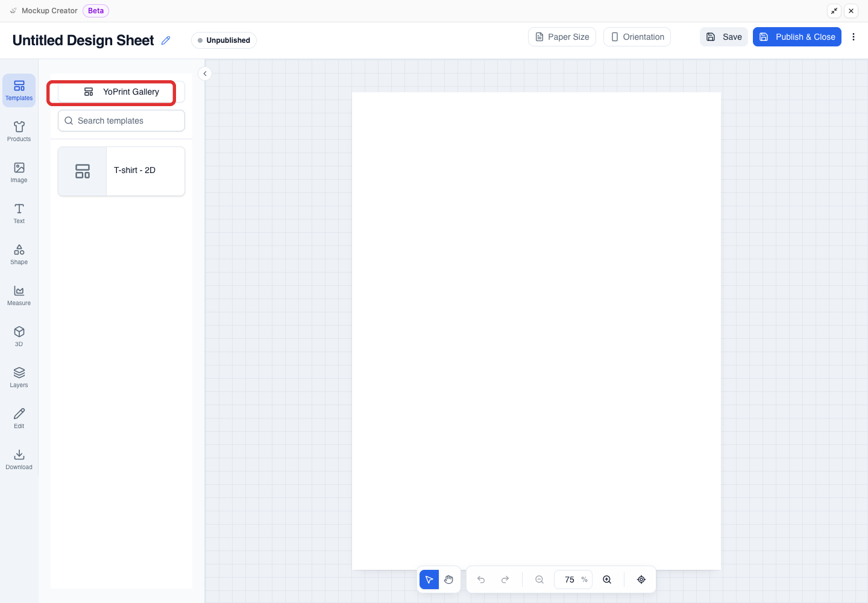Select the T-shirt - 2D template

pos(121,171)
